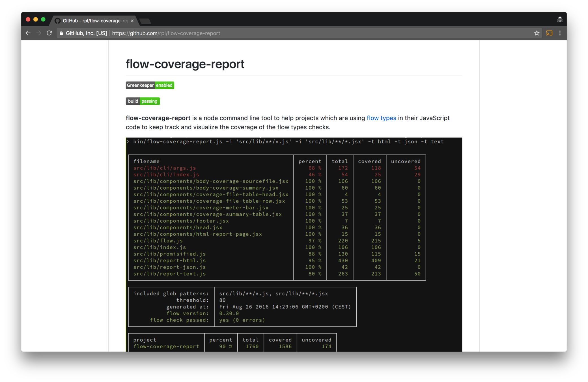This screenshot has width=588, height=382.
Task: Open Chrome's three-dot menu
Action: pyautogui.click(x=560, y=33)
